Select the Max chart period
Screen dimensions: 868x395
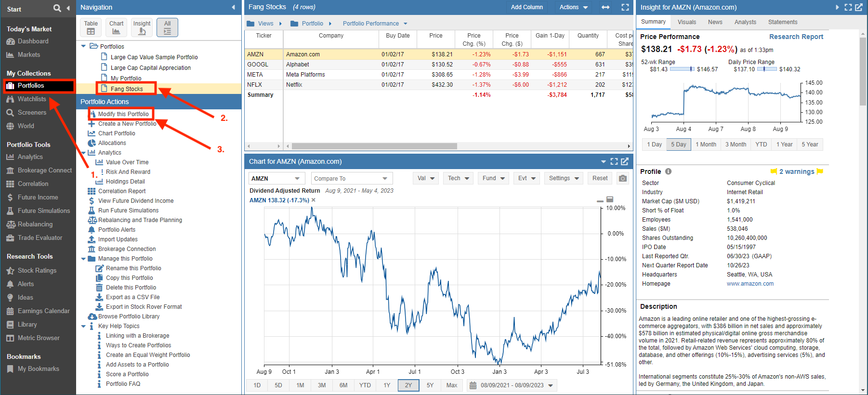coord(452,385)
